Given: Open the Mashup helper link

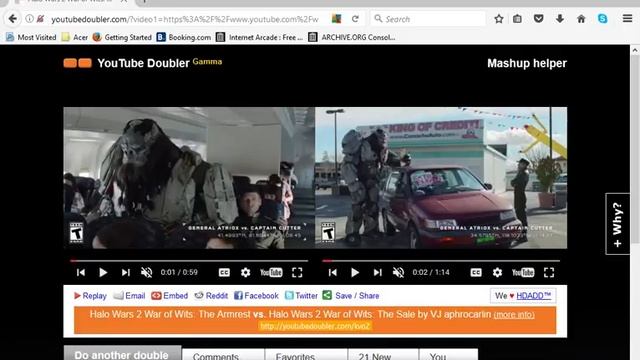Looking at the screenshot, I should tap(527, 63).
